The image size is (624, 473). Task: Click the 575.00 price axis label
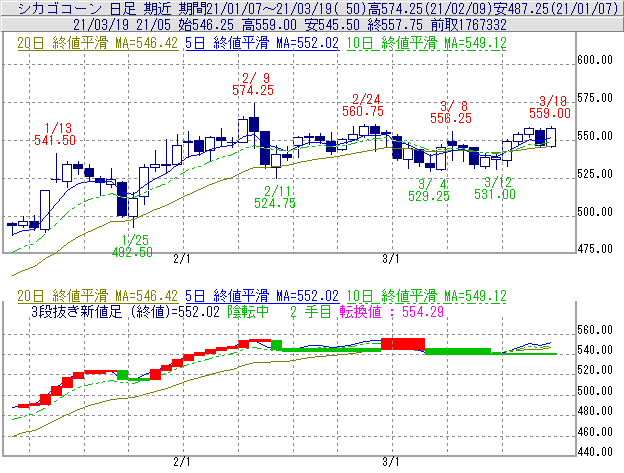coord(595,98)
